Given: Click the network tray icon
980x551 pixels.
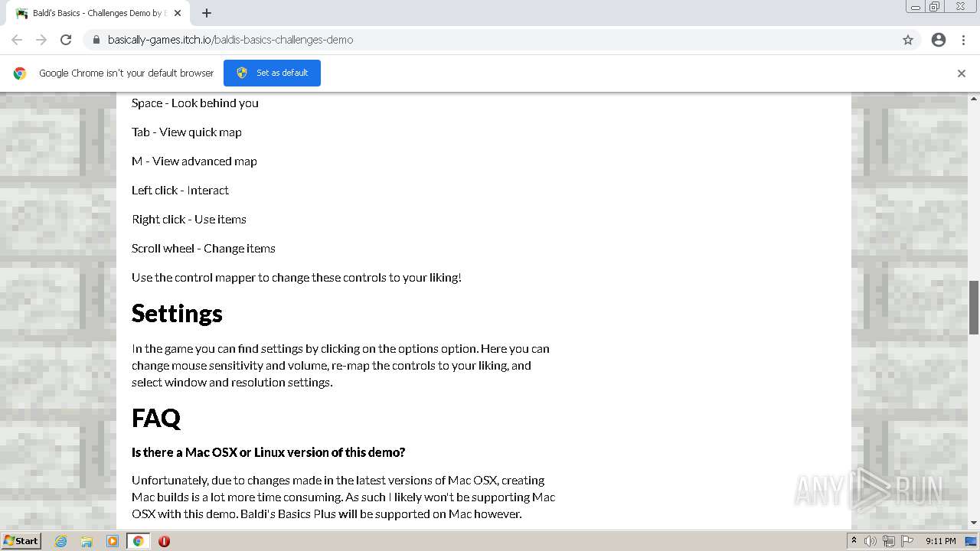Looking at the screenshot, I should (889, 541).
